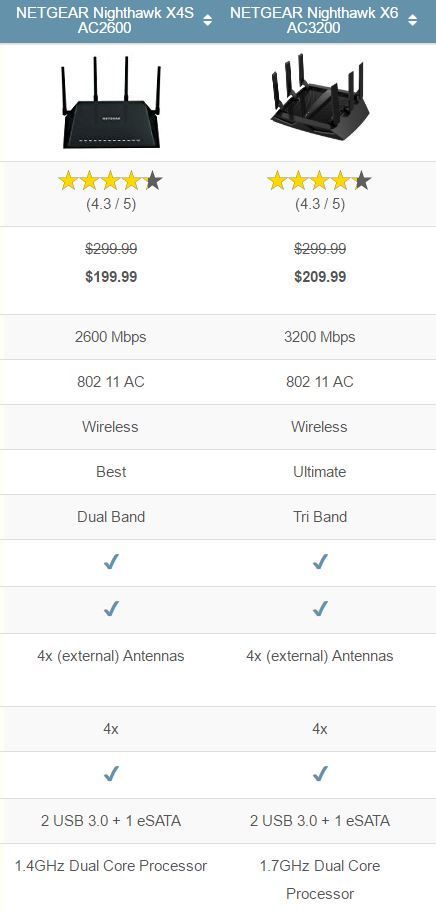Image resolution: width=436 pixels, height=911 pixels.
Task: Click the NETGEAR Nighthawk X4S AC2600 header
Action: tap(105, 20)
